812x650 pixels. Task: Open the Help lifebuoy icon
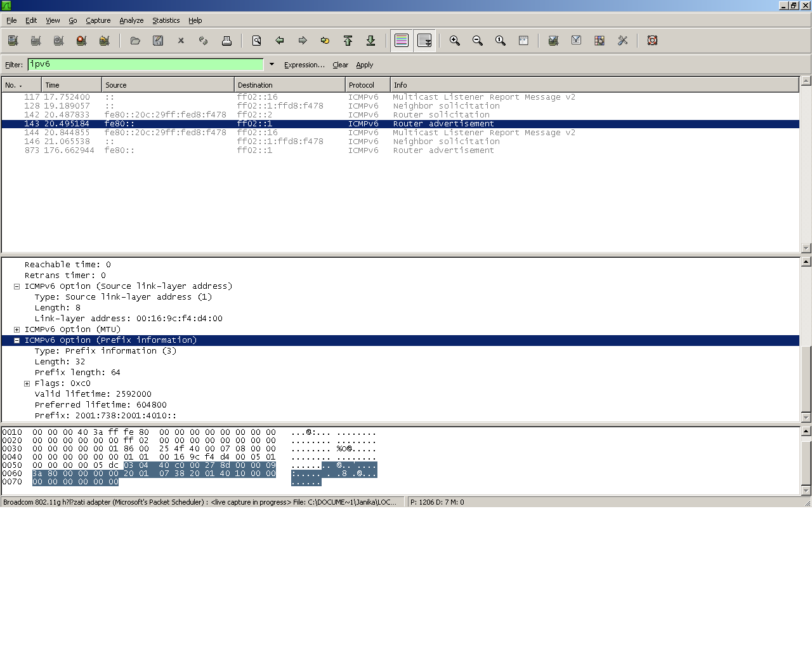(652, 41)
